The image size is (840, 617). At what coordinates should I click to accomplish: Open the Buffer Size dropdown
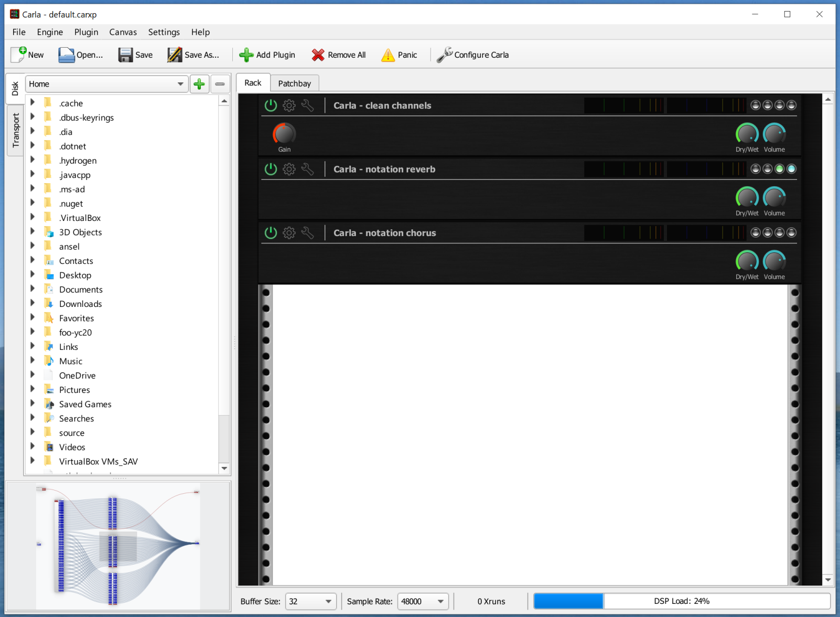tap(310, 601)
